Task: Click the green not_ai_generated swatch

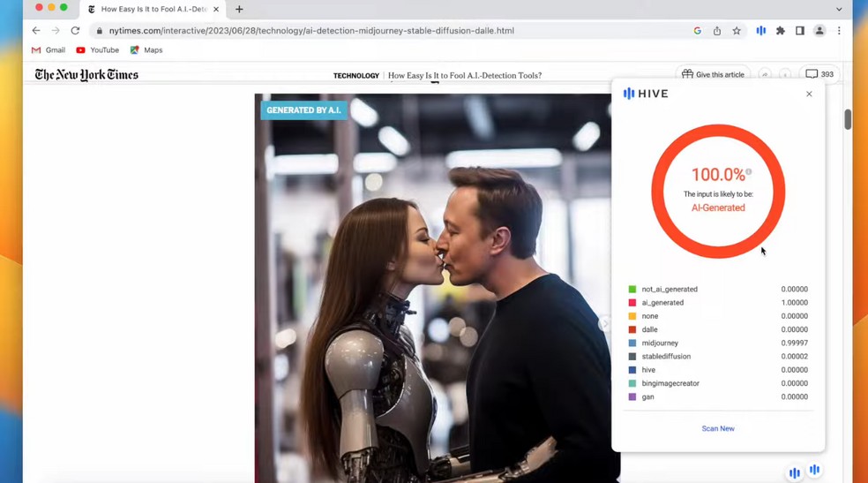Action: 632,289
